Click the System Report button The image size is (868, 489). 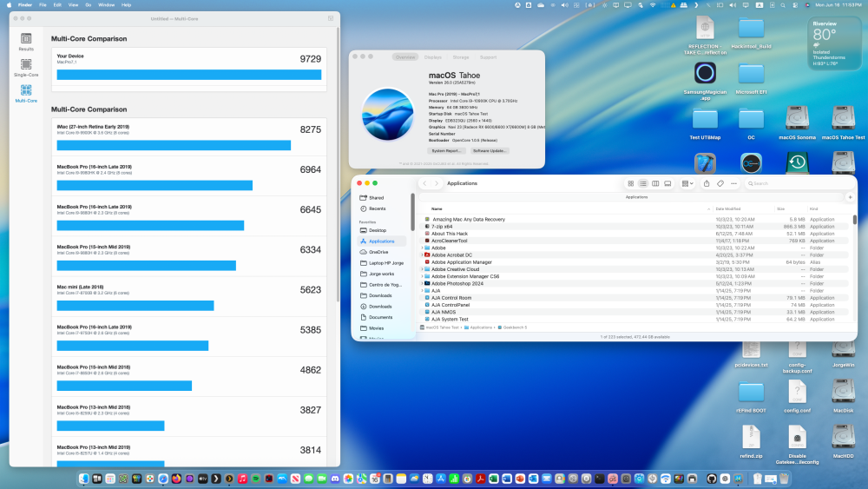click(445, 150)
